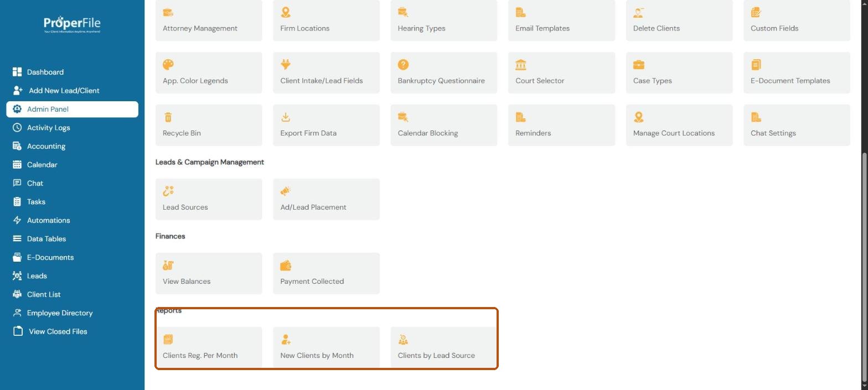The image size is (868, 390).
Task: Open the Reminders card
Action: pyautogui.click(x=561, y=125)
